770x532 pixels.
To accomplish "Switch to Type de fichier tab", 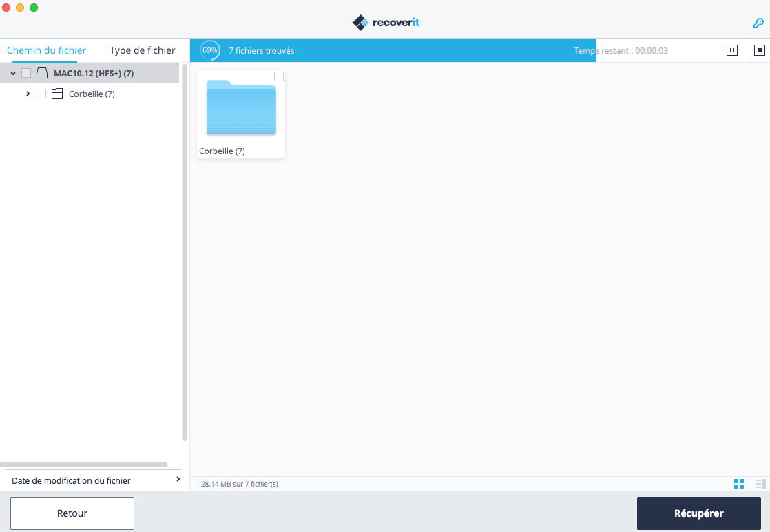I will click(143, 50).
